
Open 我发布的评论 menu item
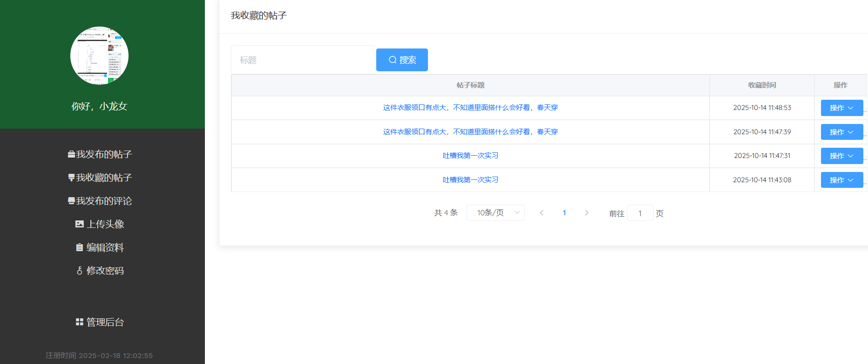[100, 201]
